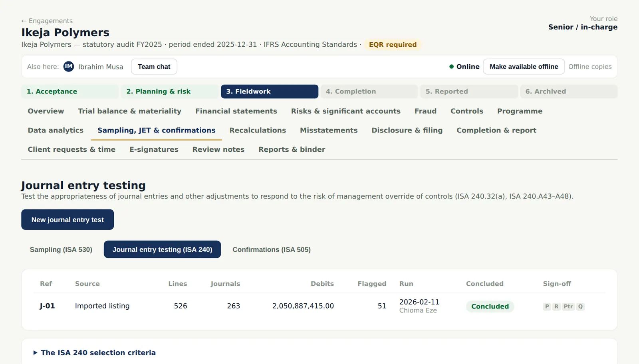Image resolution: width=639 pixels, height=364 pixels.
Task: Switch to Confirmations (ISA 505) sub-tab
Action: pyautogui.click(x=272, y=249)
